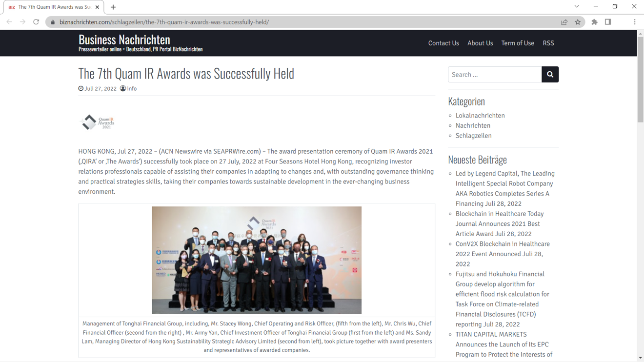Open Contact Us page
The height and width of the screenshot is (362, 644).
point(443,43)
